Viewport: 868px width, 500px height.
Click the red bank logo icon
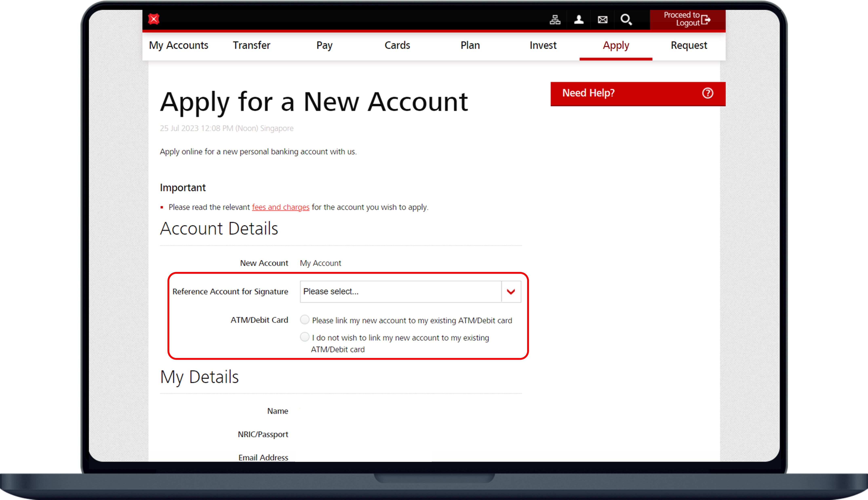coord(154,19)
